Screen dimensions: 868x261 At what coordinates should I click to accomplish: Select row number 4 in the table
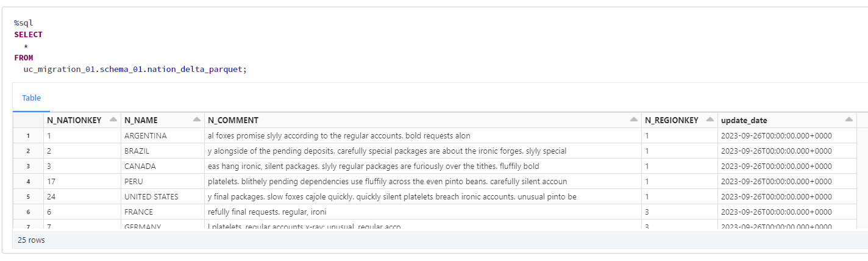28,181
